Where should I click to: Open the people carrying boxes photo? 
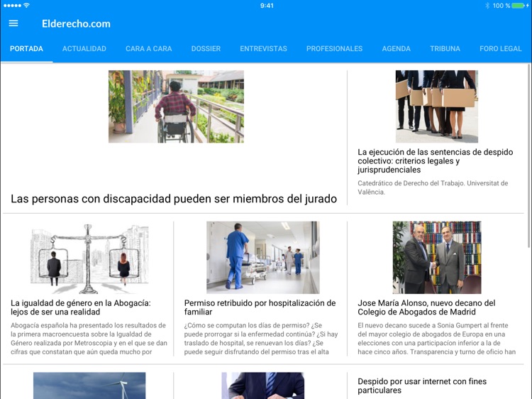[437, 106]
